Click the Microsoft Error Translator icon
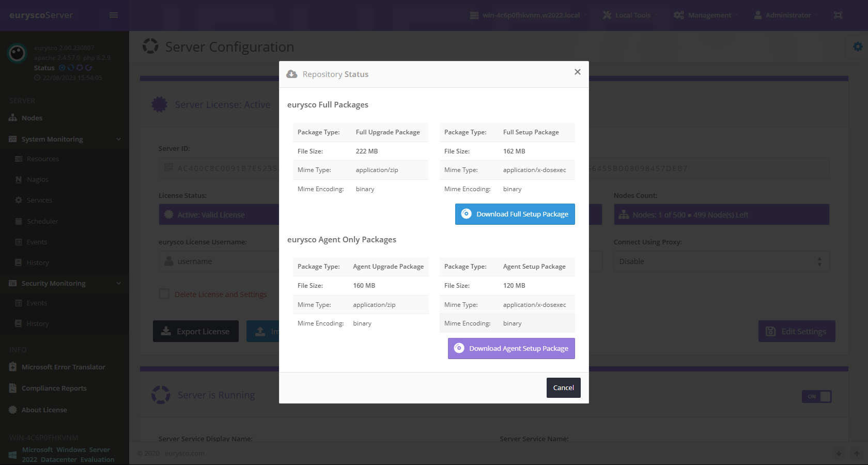 (13, 367)
